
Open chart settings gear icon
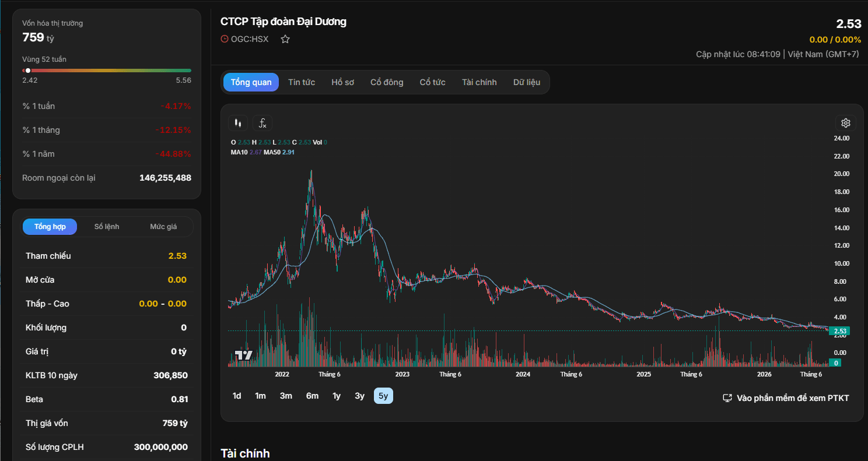coord(846,123)
